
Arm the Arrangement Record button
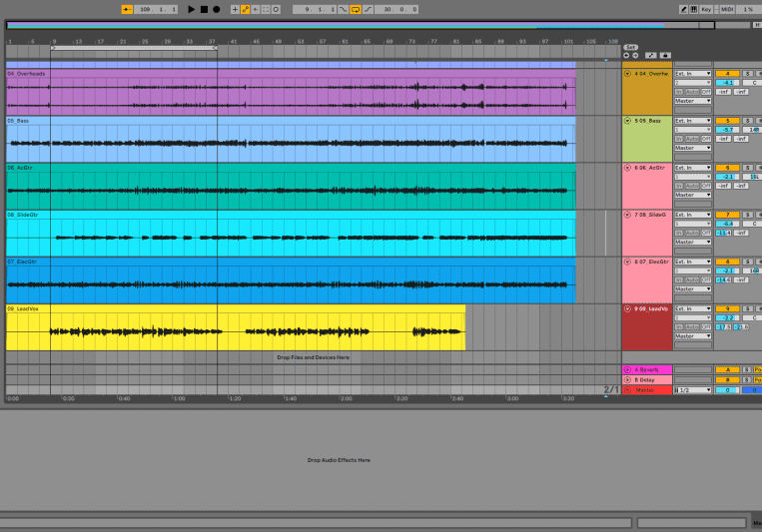(217, 9)
